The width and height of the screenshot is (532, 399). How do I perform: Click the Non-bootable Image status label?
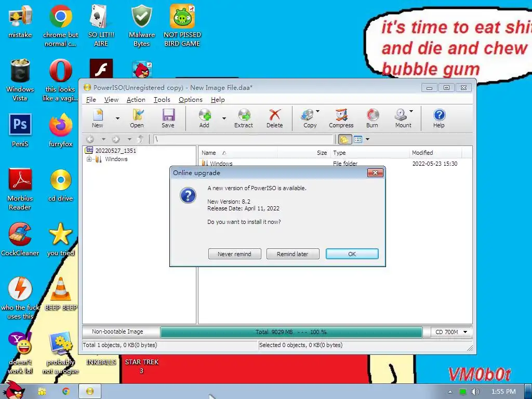(x=117, y=332)
